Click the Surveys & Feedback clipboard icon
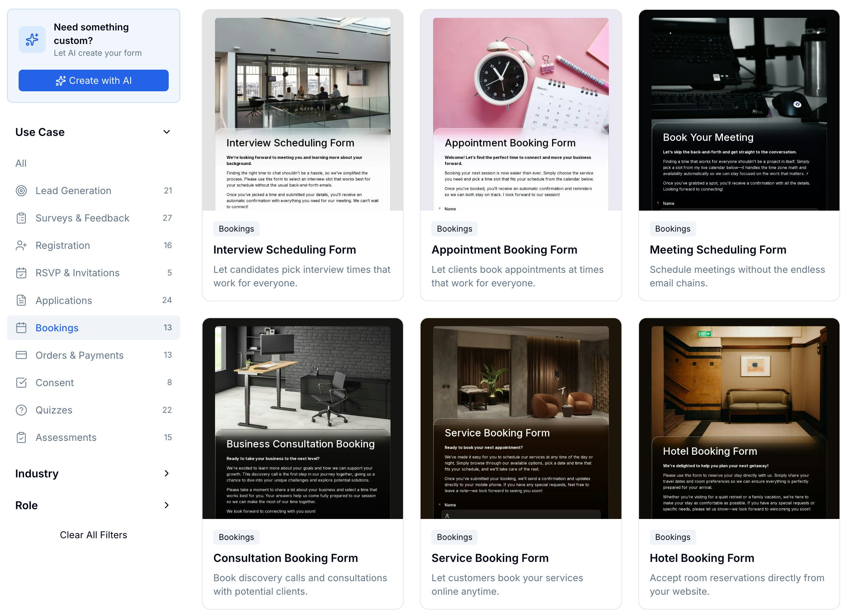The height and width of the screenshot is (616, 852). [21, 218]
